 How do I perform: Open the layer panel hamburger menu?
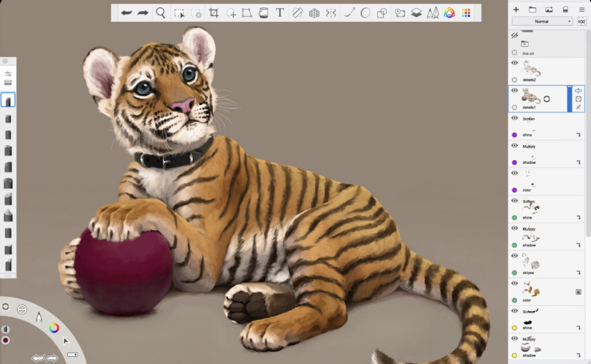pyautogui.click(x=582, y=9)
